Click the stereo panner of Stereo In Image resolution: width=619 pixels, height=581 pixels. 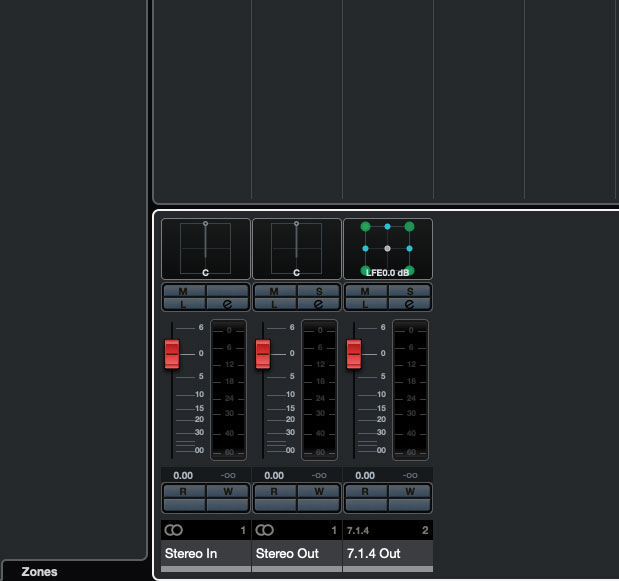tap(205, 248)
